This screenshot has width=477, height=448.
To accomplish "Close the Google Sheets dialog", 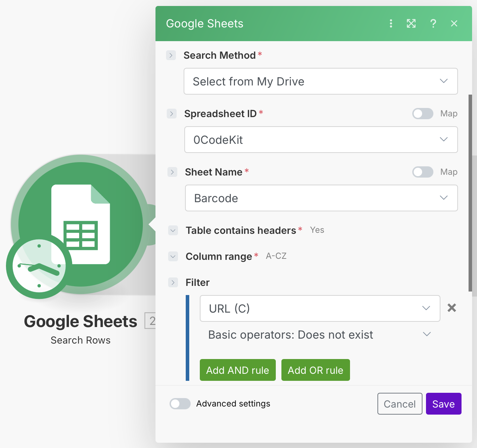I will (454, 24).
